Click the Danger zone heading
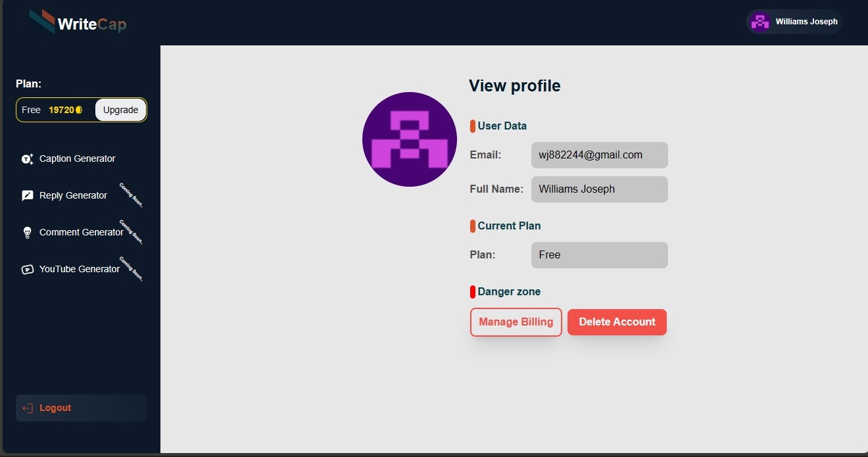The width and height of the screenshot is (868, 457). pos(509,291)
